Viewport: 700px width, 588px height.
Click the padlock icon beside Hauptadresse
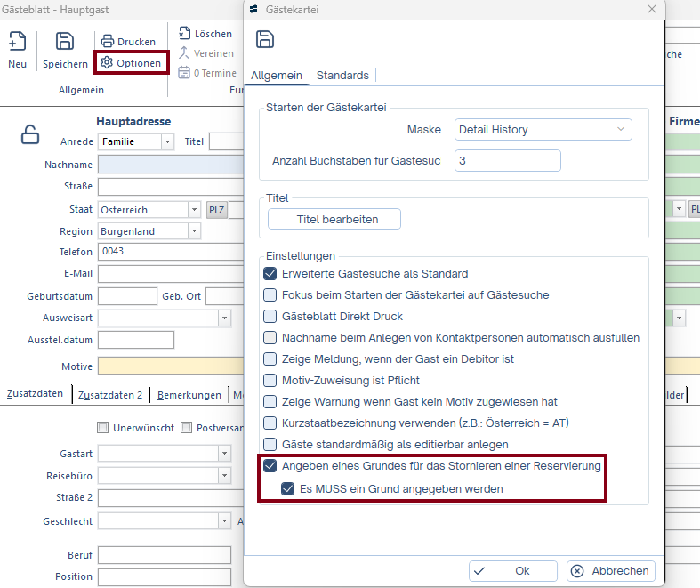point(30,134)
